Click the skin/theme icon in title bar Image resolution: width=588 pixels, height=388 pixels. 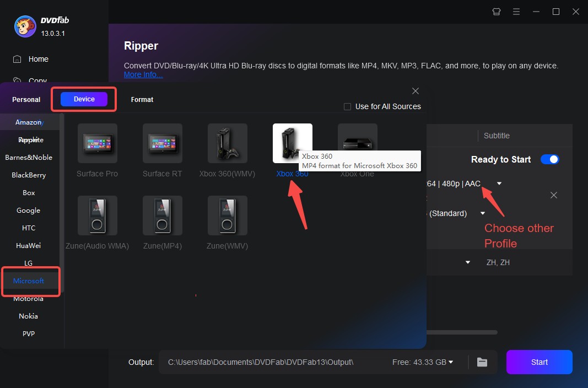coord(497,12)
